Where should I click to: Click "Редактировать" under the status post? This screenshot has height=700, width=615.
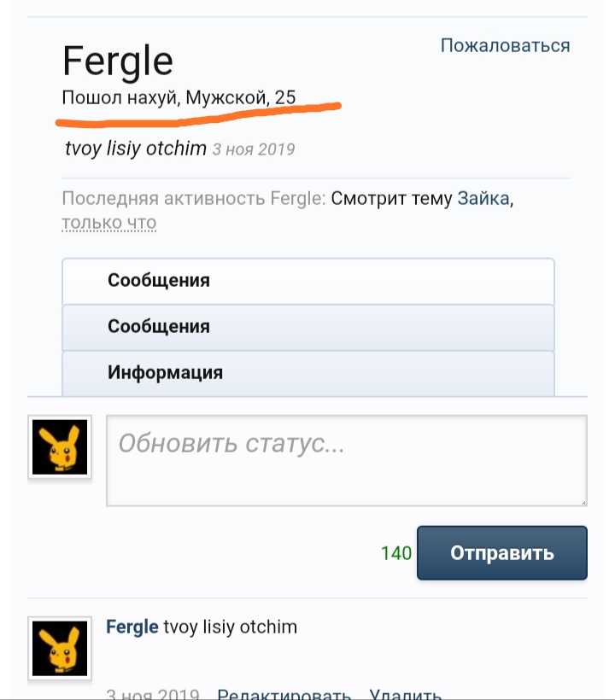click(284, 694)
